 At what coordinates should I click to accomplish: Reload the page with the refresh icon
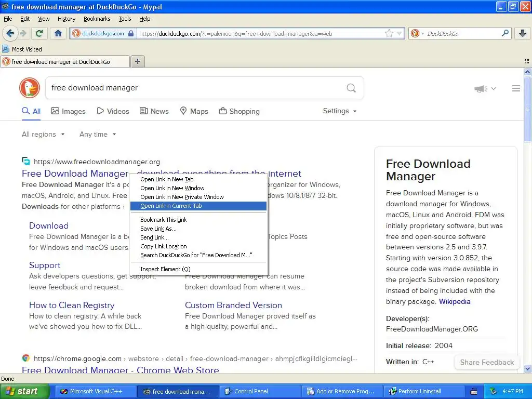tap(39, 33)
